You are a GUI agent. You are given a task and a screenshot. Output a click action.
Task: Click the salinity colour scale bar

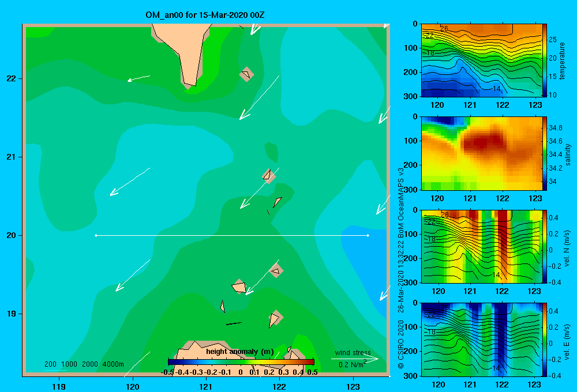tap(545, 153)
